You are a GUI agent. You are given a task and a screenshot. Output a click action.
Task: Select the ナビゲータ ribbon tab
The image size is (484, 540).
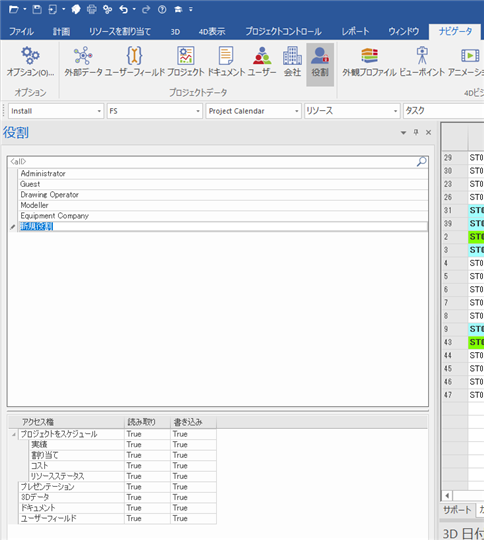(x=455, y=32)
